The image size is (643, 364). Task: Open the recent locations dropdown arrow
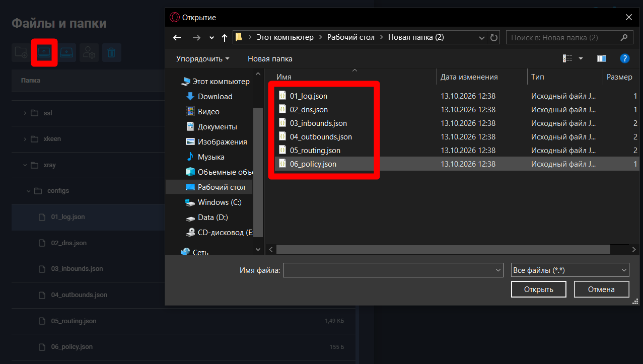click(x=211, y=38)
